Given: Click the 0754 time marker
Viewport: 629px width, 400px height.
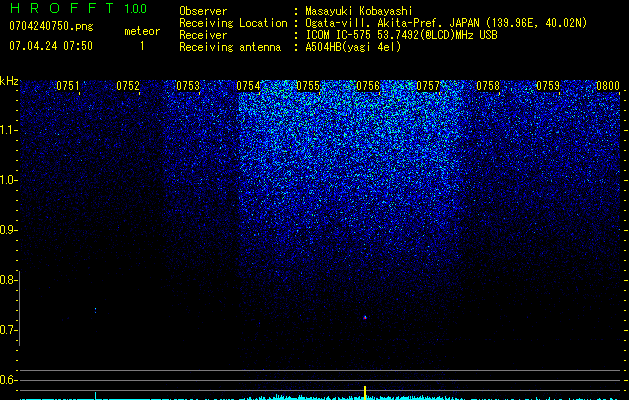Looking at the screenshot, I should (x=248, y=86).
